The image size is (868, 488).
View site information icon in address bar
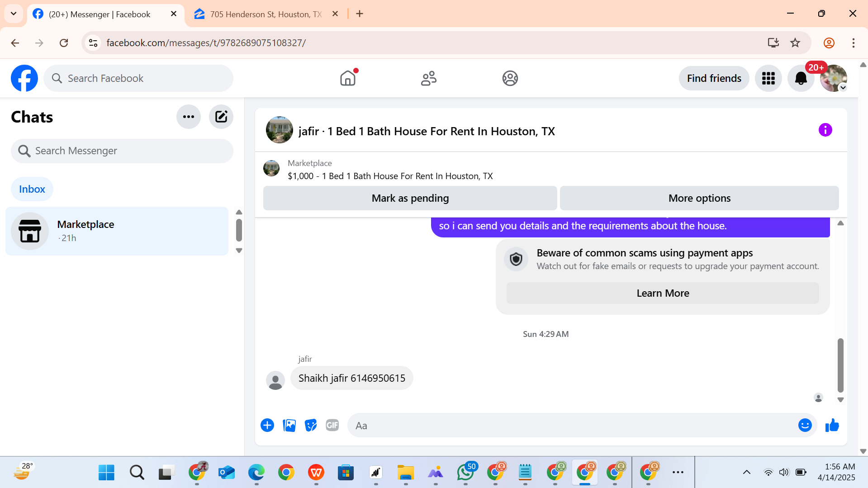pyautogui.click(x=93, y=43)
